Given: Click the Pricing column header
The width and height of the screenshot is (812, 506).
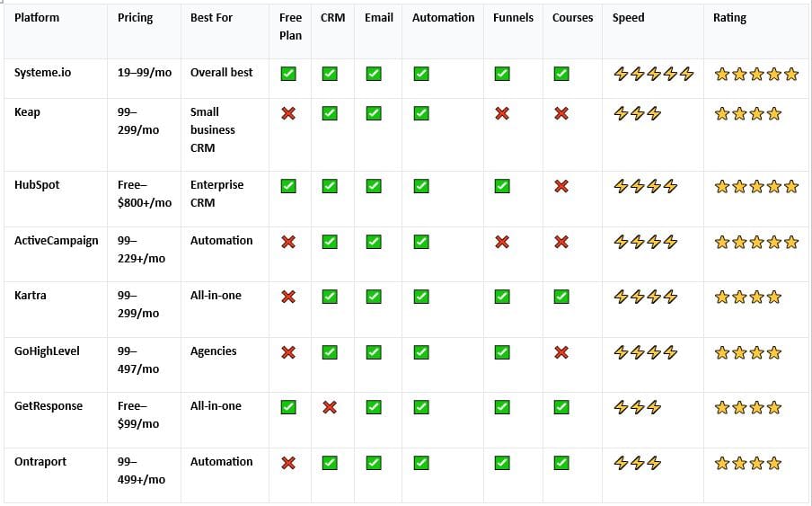Looking at the screenshot, I should click(135, 18).
